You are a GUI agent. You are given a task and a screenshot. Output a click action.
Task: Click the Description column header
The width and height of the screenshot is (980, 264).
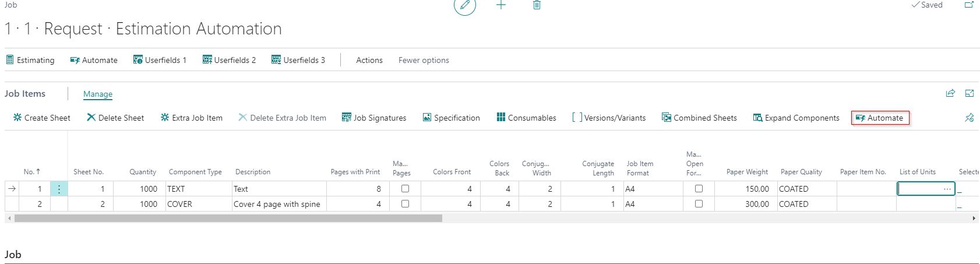(253, 172)
